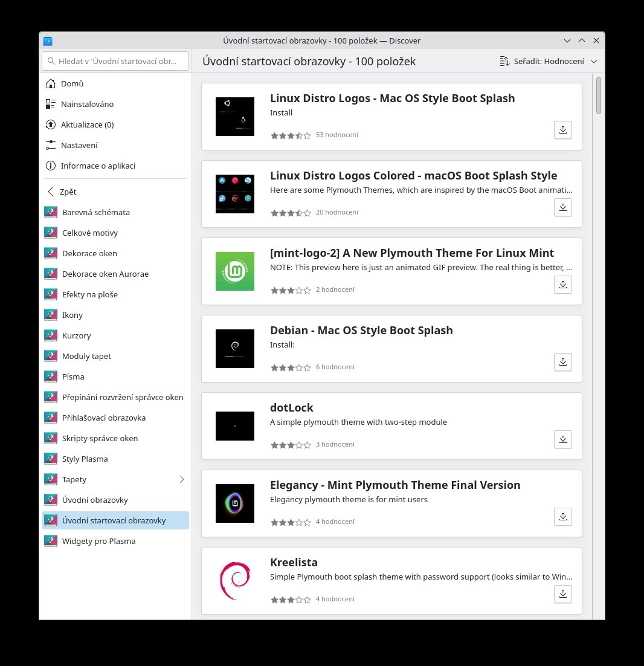Screen dimensions: 644x666
Task: Open Linux Distro Logos Colored thumbnail
Action: 235,194
